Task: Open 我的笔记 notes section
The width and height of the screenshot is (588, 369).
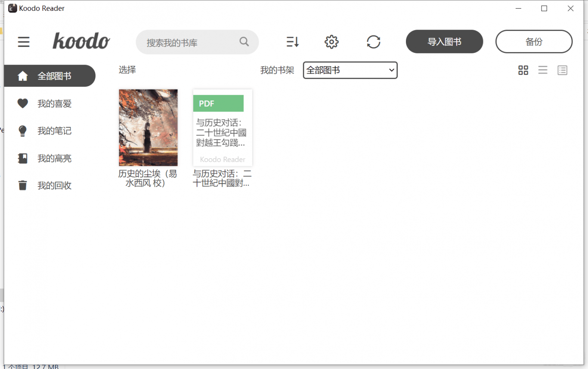Action: (54, 131)
